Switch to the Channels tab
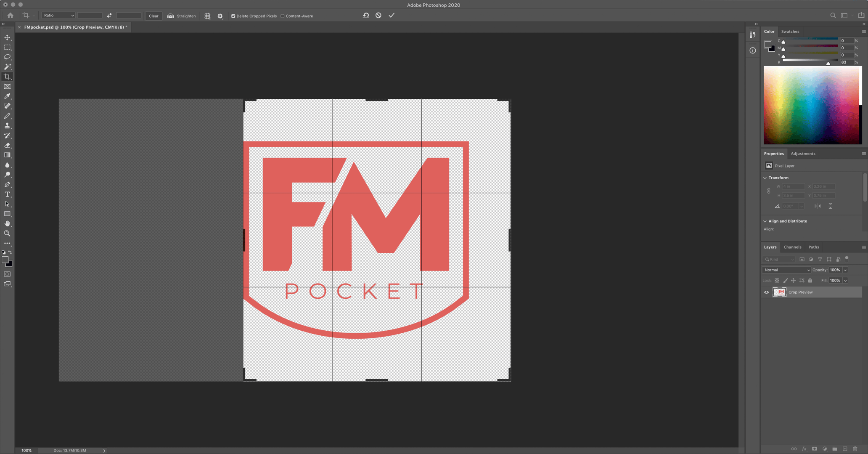This screenshot has width=868, height=454. click(x=792, y=247)
